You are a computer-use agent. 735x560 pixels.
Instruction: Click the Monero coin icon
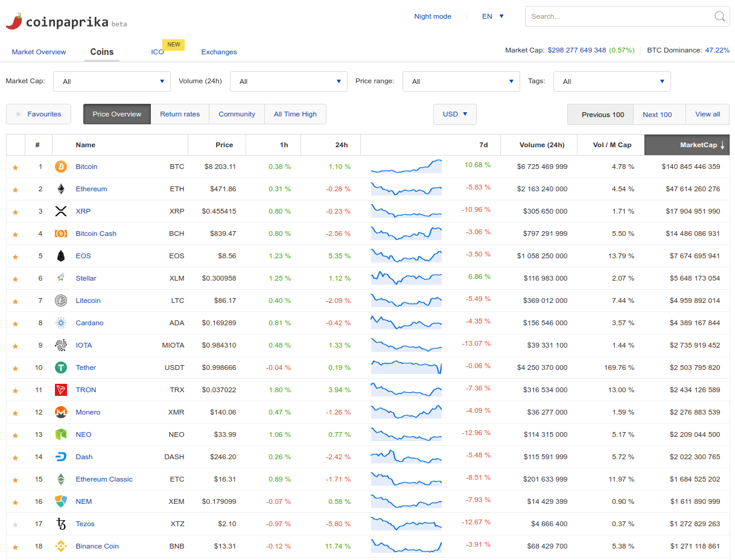pyautogui.click(x=60, y=412)
